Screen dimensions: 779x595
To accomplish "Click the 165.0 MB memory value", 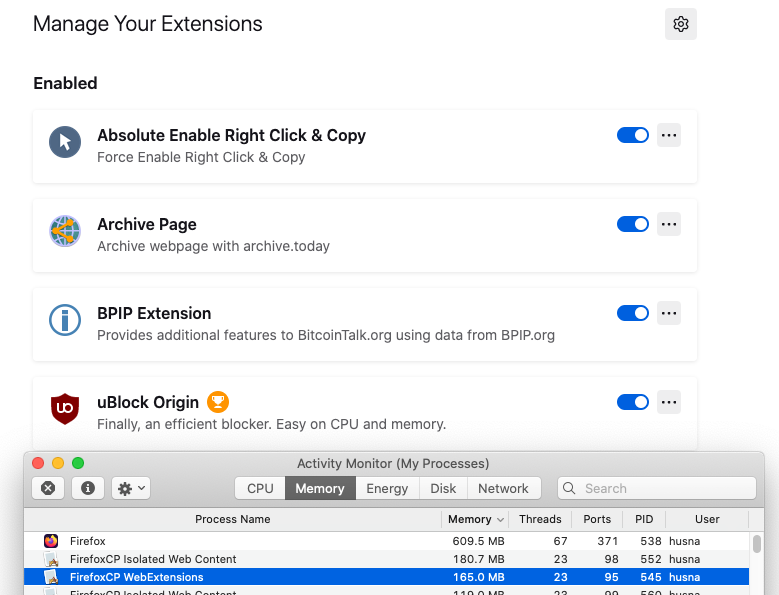I will coord(478,577).
